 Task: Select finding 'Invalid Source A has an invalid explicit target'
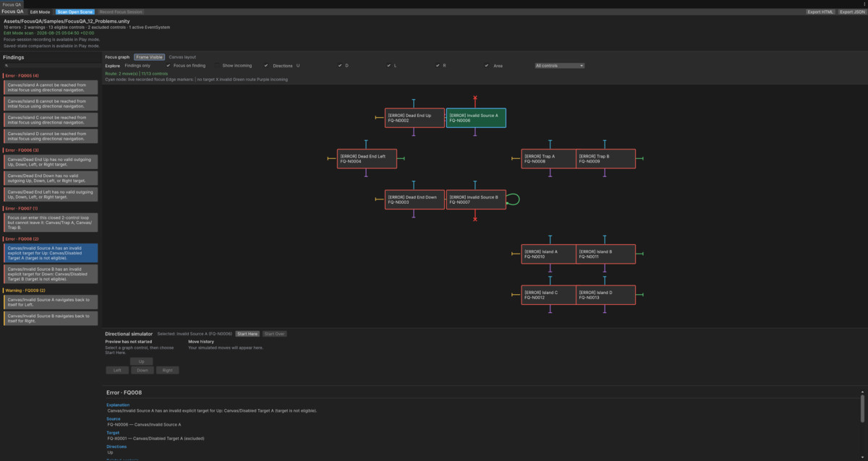[x=51, y=252]
